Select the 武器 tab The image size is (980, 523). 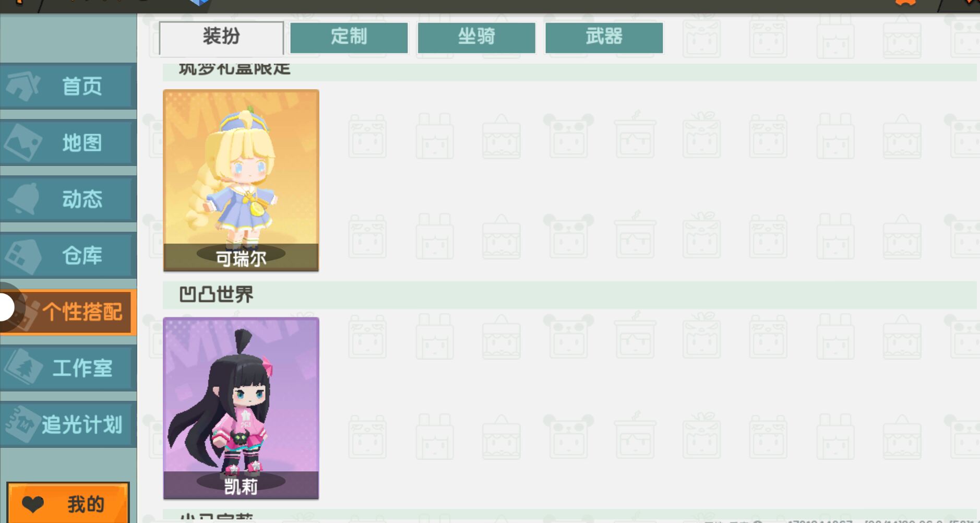click(x=604, y=37)
